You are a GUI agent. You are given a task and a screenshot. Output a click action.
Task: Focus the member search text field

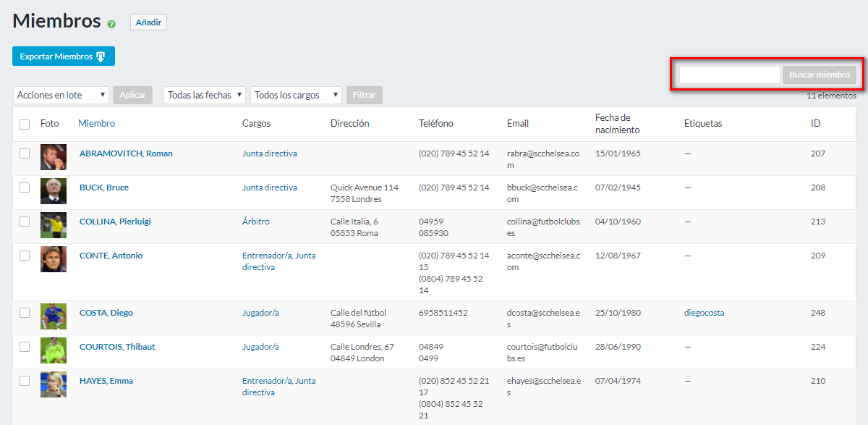[x=729, y=75]
